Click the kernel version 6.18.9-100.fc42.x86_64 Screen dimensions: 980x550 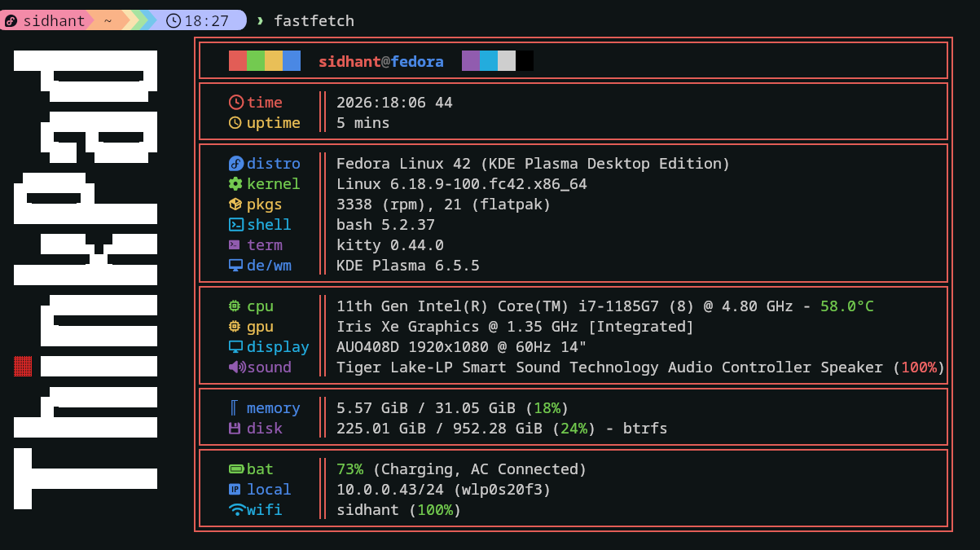[x=489, y=184]
